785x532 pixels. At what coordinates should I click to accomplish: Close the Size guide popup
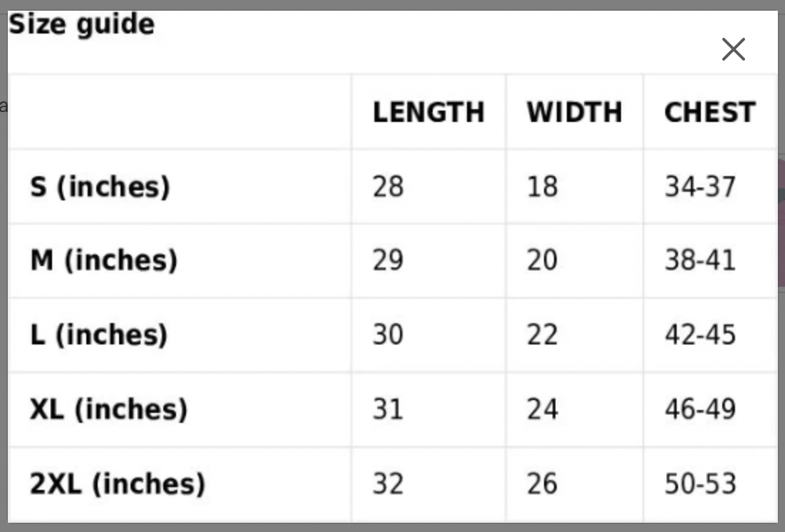733,50
